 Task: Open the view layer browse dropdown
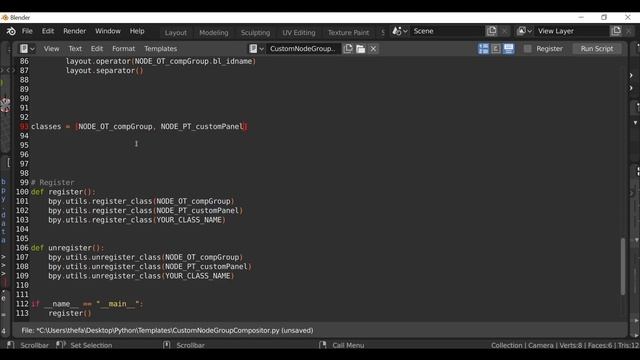pyautogui.click(x=524, y=31)
